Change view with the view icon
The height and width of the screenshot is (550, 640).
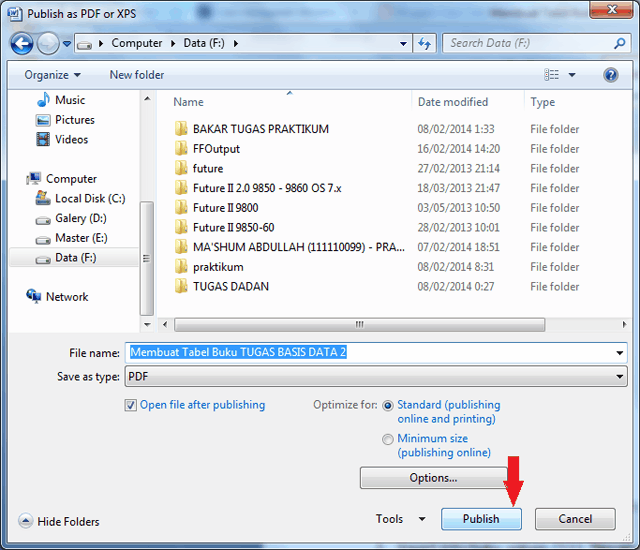551,75
